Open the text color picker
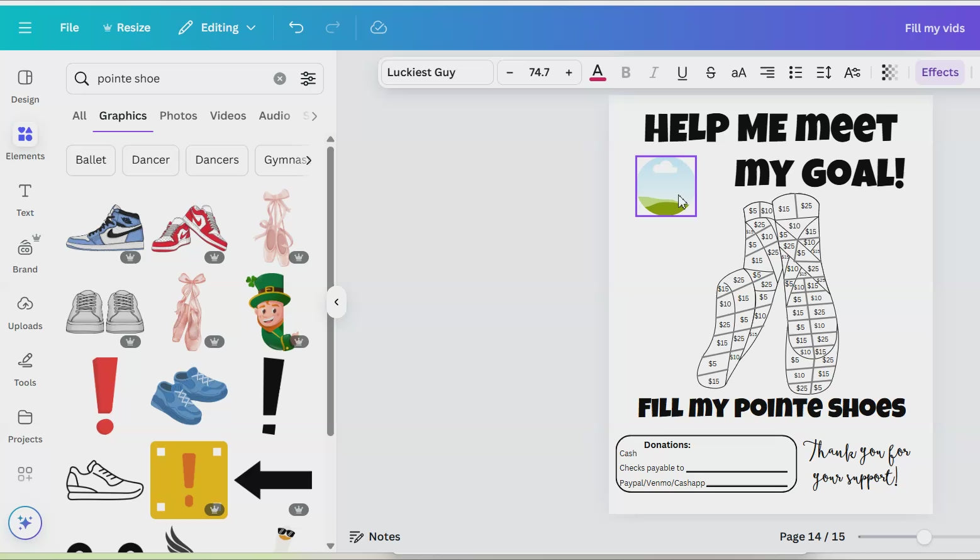 click(598, 72)
